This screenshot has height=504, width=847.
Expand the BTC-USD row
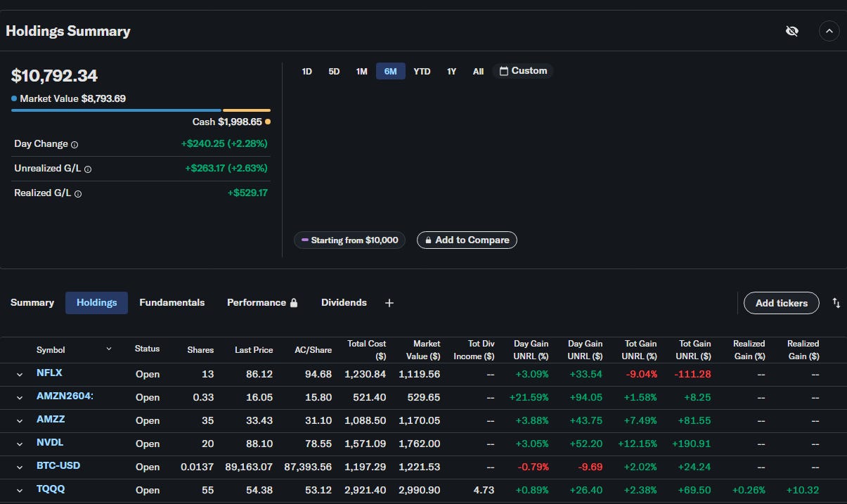click(20, 467)
